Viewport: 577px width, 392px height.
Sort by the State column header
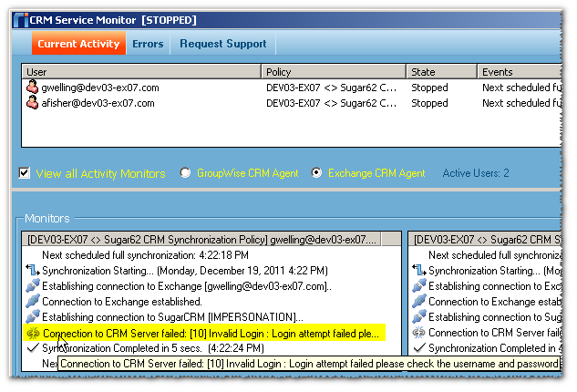pyautogui.click(x=441, y=72)
